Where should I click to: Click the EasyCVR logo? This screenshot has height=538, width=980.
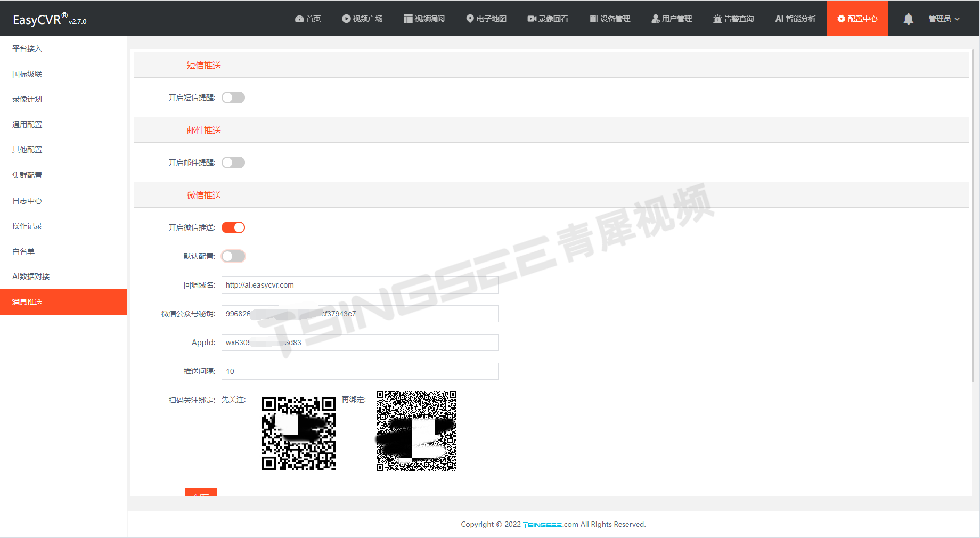[x=50, y=19]
